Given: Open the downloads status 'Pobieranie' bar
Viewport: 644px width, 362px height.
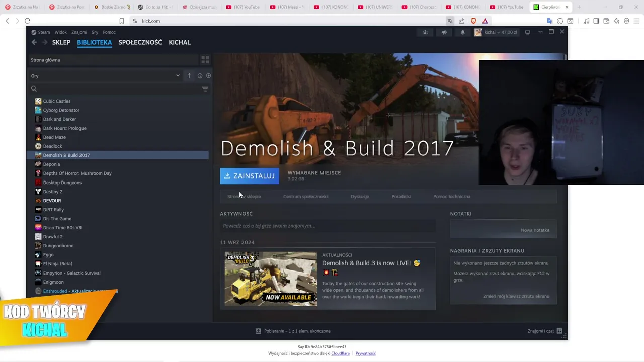Looking at the screenshot, I should [293, 331].
